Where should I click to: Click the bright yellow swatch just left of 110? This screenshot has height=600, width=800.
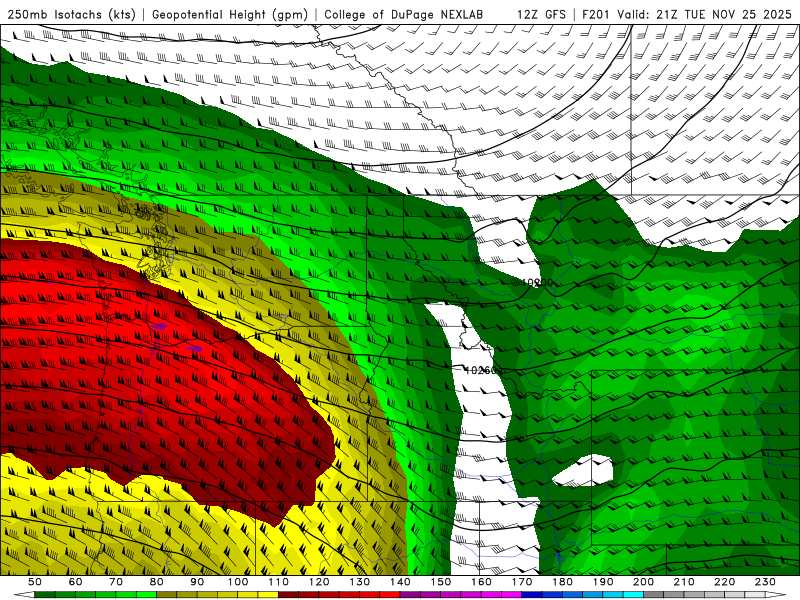pos(268,594)
